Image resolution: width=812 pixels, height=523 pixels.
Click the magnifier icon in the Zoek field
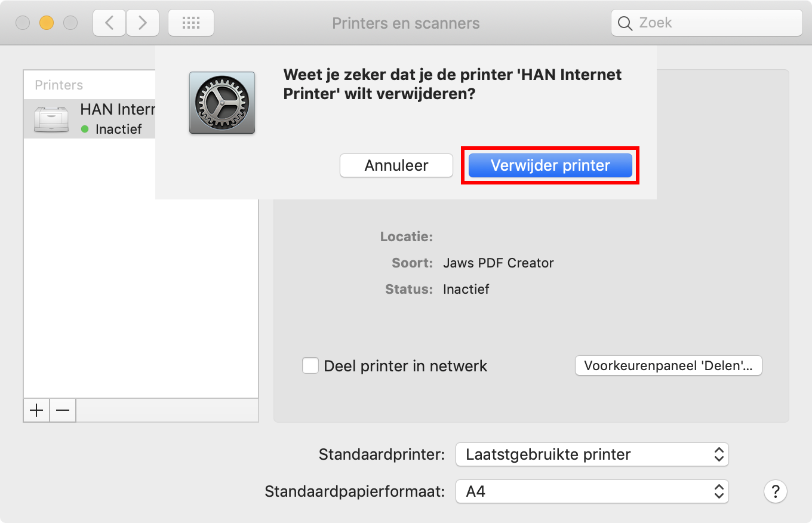click(625, 23)
